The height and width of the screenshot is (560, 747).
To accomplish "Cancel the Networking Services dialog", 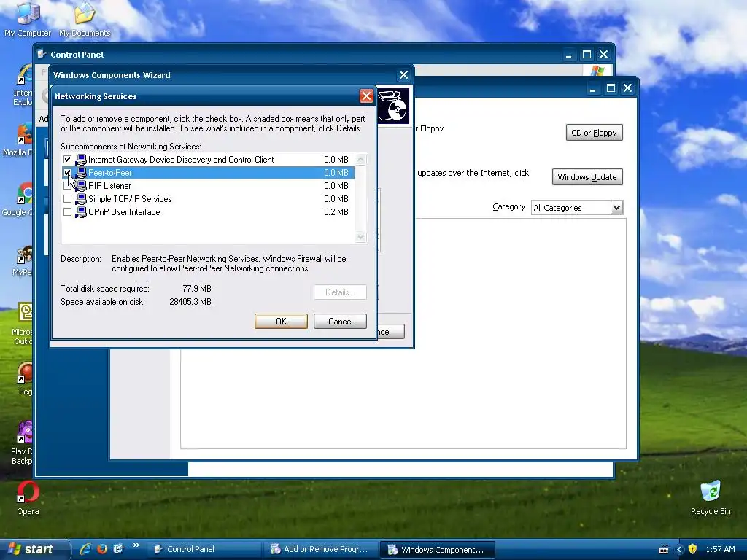I will (x=340, y=322).
